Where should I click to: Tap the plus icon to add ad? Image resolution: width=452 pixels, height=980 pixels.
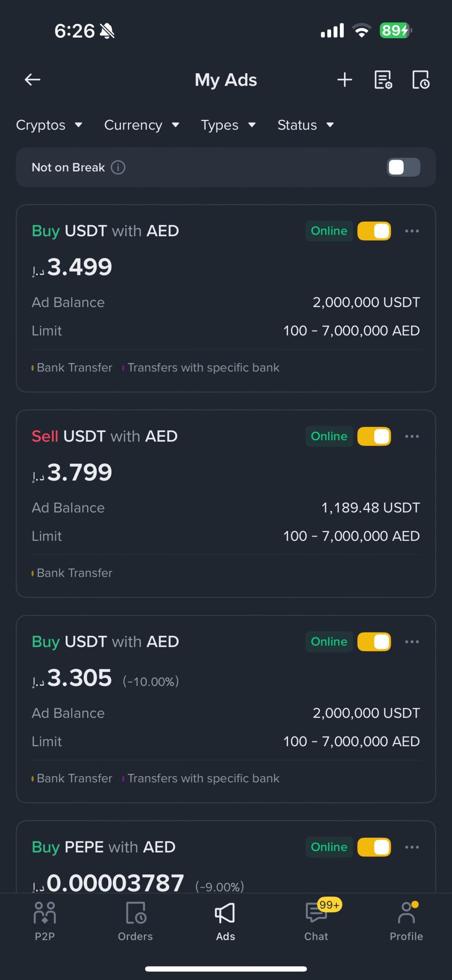(344, 80)
